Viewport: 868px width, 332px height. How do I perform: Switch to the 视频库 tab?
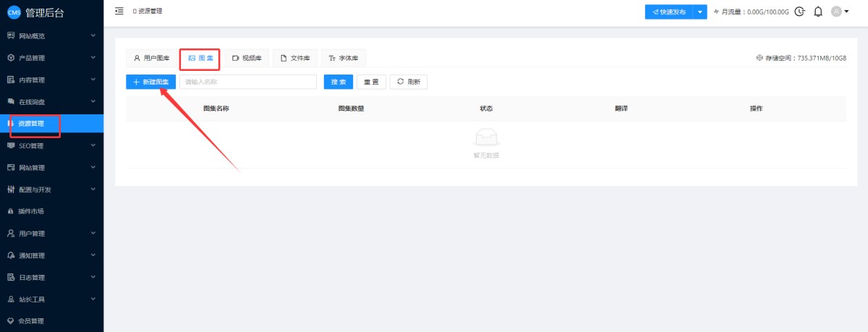click(247, 58)
